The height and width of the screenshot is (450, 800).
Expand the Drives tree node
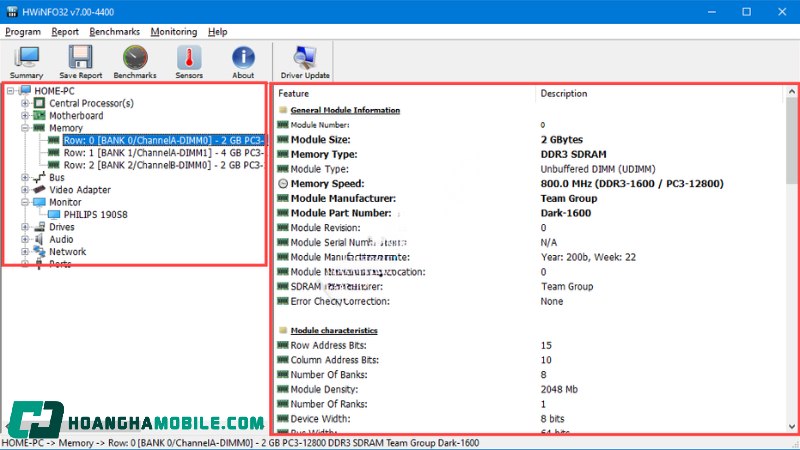(x=25, y=227)
